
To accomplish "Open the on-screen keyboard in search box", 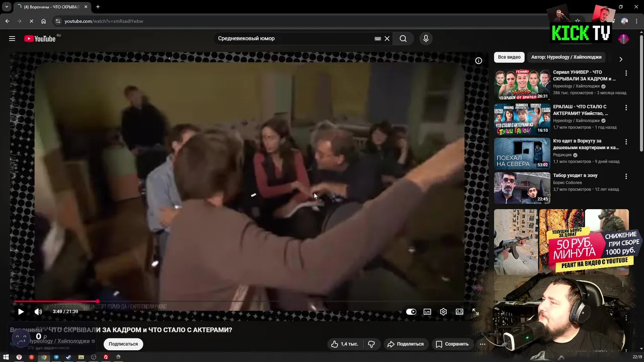I will coord(378,39).
